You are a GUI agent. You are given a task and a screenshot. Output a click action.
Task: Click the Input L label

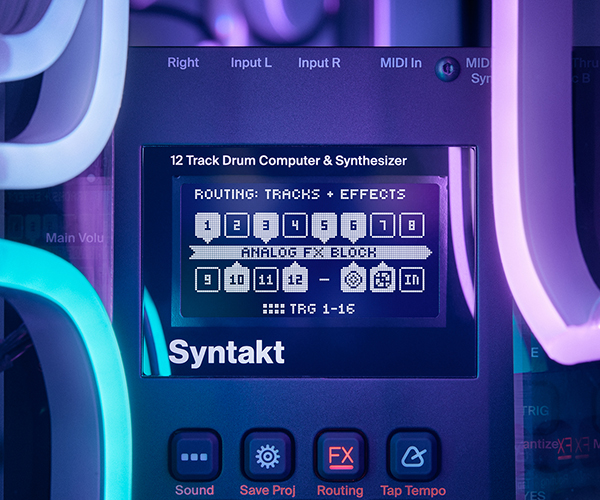pyautogui.click(x=251, y=63)
